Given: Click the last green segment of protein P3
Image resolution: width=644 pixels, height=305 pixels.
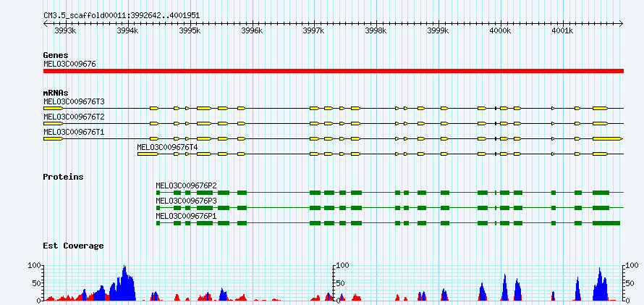Looking at the screenshot, I should pyautogui.click(x=601, y=208).
